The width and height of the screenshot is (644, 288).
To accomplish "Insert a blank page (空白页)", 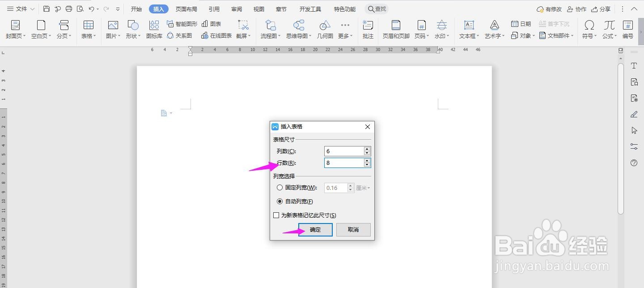I will point(41,29).
